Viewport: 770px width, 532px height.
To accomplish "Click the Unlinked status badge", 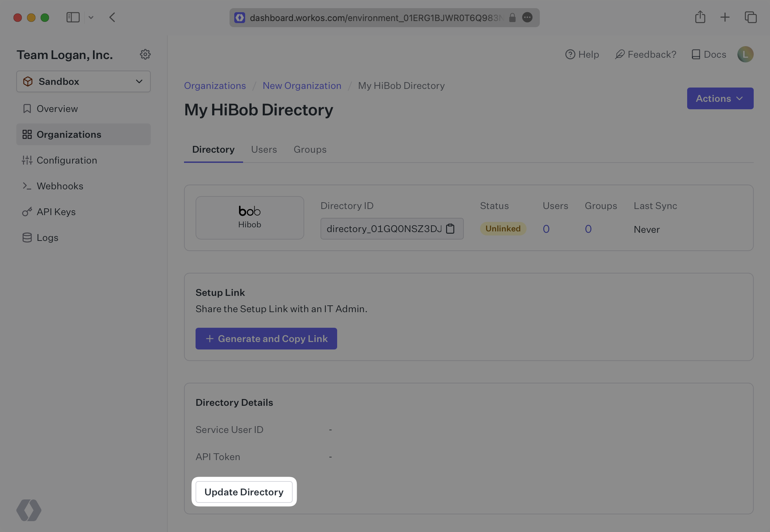I will (503, 228).
